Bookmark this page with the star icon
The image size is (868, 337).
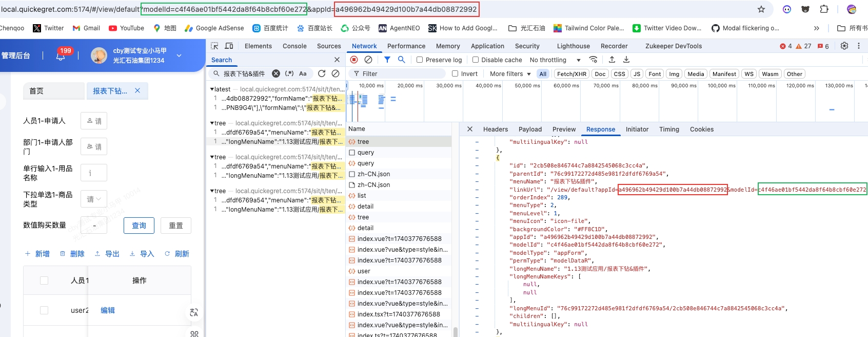click(761, 9)
